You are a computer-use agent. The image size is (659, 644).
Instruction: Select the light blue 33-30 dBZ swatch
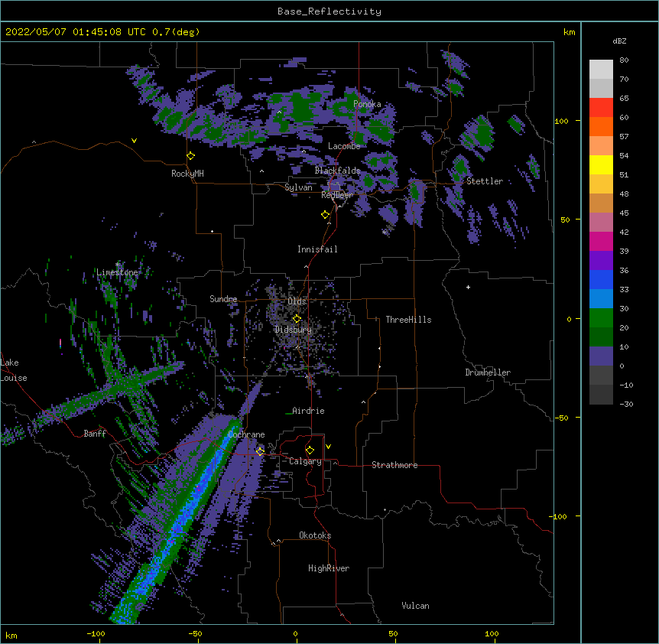(x=601, y=299)
